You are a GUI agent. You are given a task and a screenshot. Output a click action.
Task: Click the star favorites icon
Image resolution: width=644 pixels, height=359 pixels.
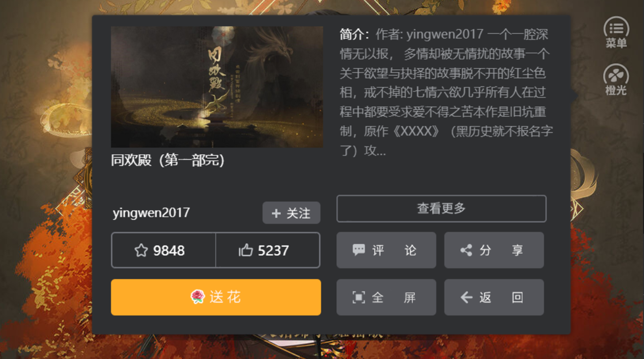click(x=141, y=251)
